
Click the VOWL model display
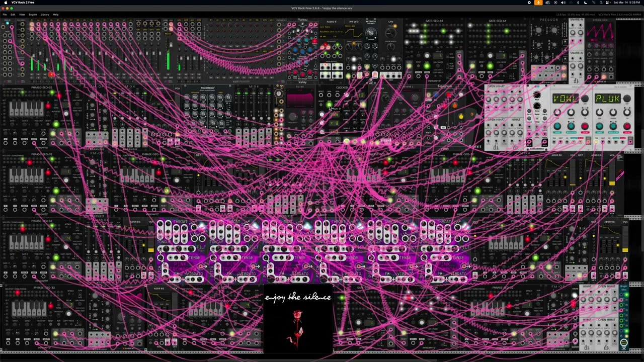[566, 99]
